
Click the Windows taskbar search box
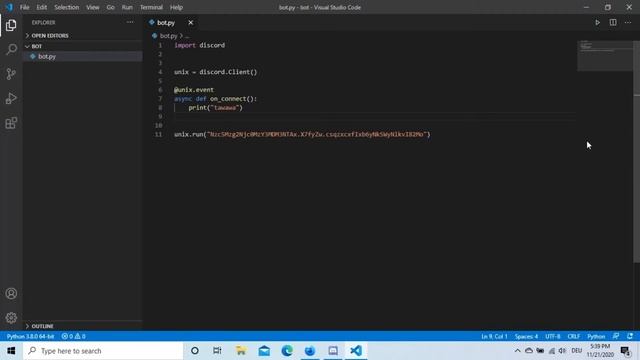point(103,351)
